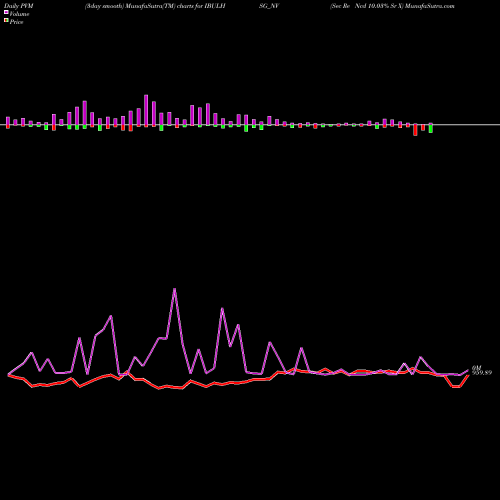
Task: Click the Volume legend color swatch
Action: [x=6, y=12]
